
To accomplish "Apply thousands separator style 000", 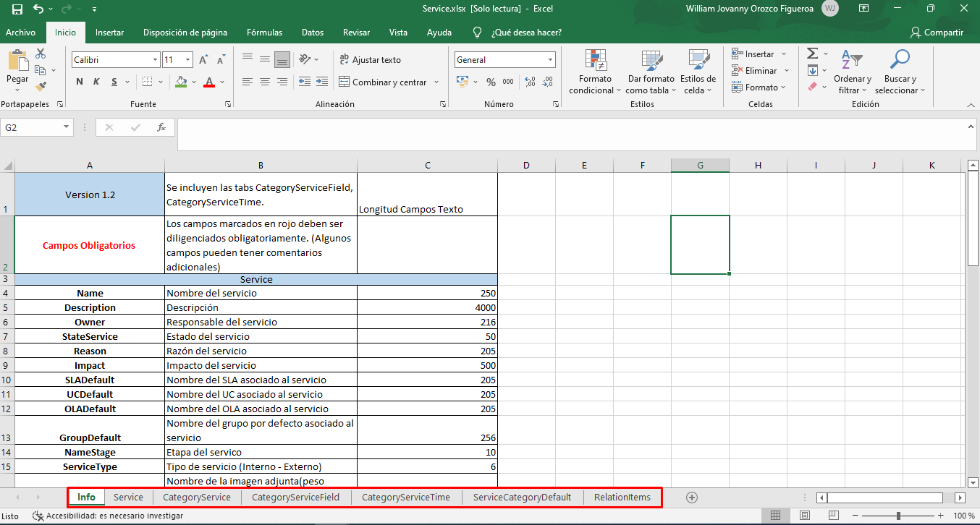I will pyautogui.click(x=508, y=82).
